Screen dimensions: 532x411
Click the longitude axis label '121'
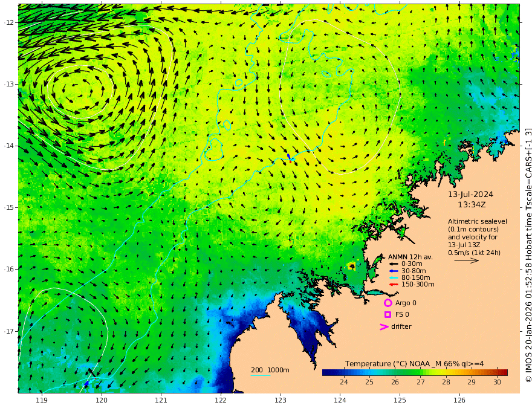pyautogui.click(x=161, y=401)
